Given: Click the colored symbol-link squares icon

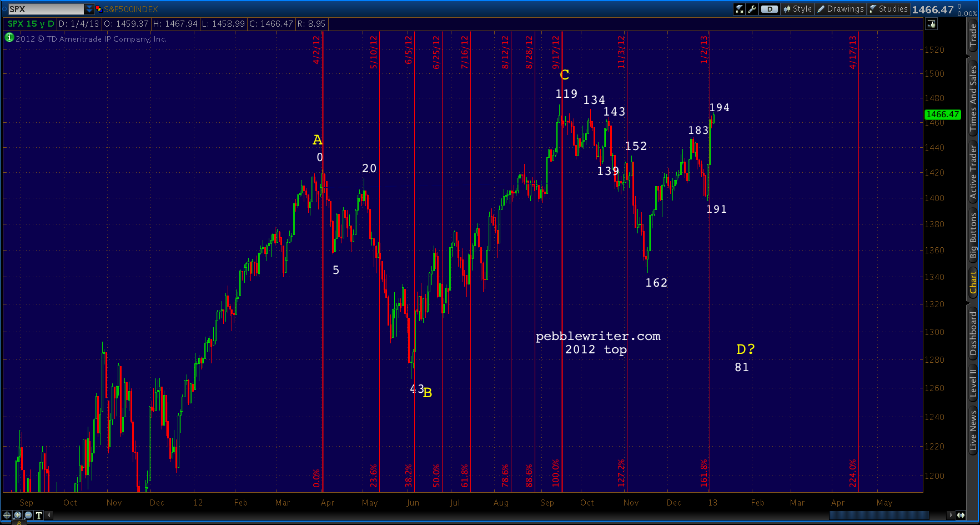Looking at the screenshot, I should (99, 9).
